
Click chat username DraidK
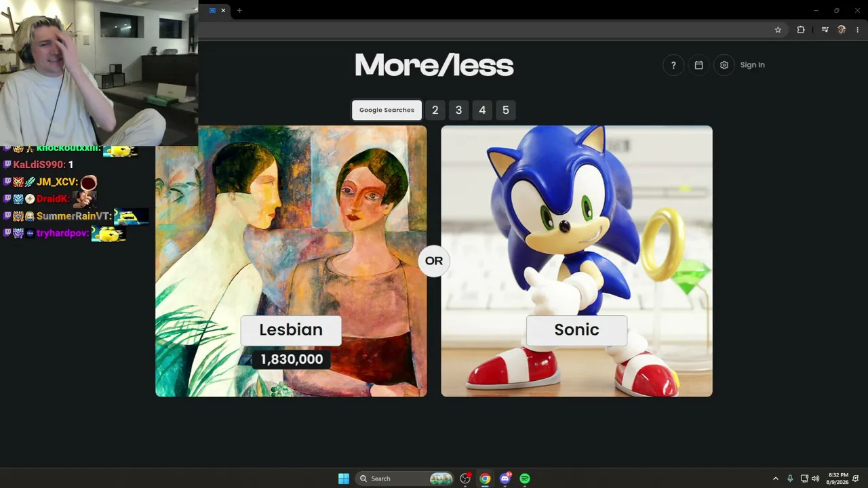52,199
